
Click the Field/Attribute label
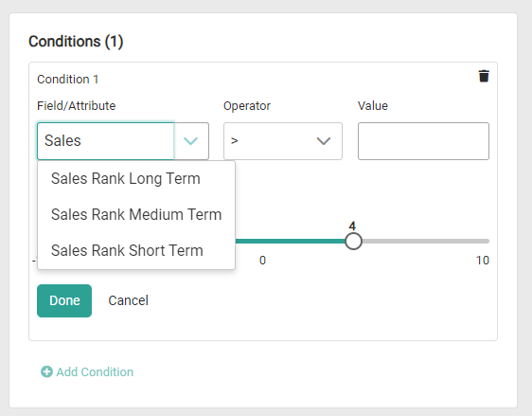77,106
